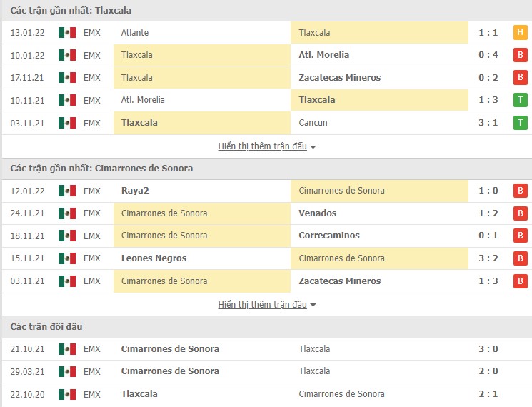
Task: Select the 3 : 2 Leones Negros score
Action: (x=488, y=258)
